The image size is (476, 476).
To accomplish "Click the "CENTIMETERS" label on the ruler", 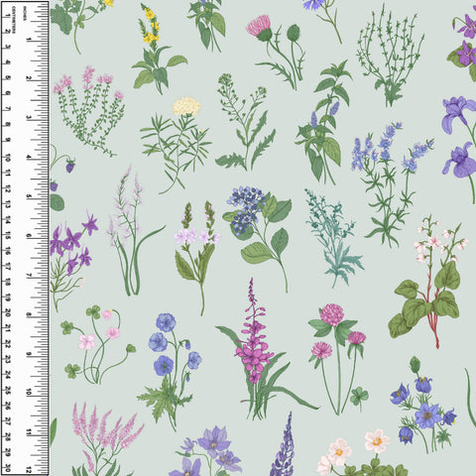I will pos(14,20).
